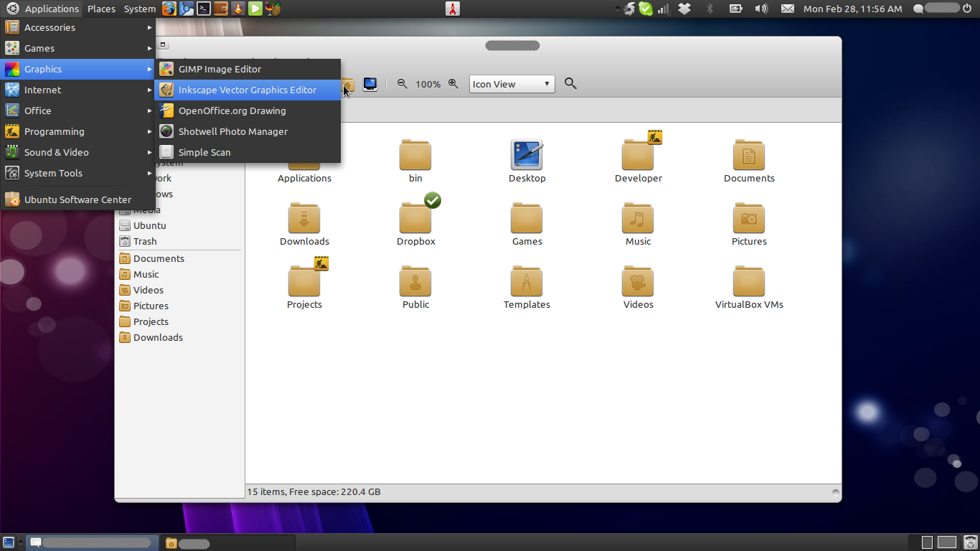The image size is (980, 551).
Task: Select the chat window taskbar entry
Action: click(x=92, y=542)
